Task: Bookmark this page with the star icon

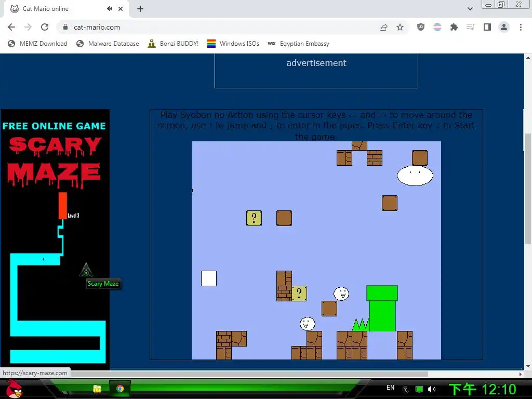Action: click(400, 27)
